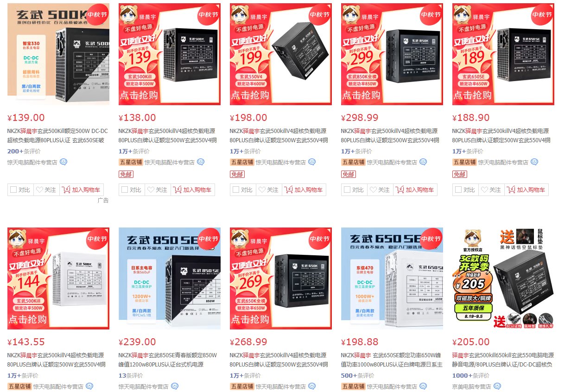Open the 玄武 850 SE product image
Screen dimensions: 571x392
point(170,278)
